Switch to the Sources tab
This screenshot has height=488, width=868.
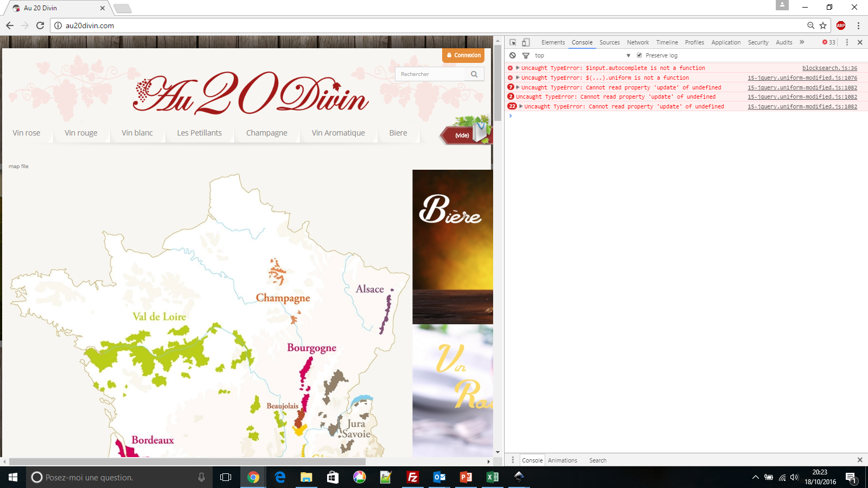(x=609, y=42)
